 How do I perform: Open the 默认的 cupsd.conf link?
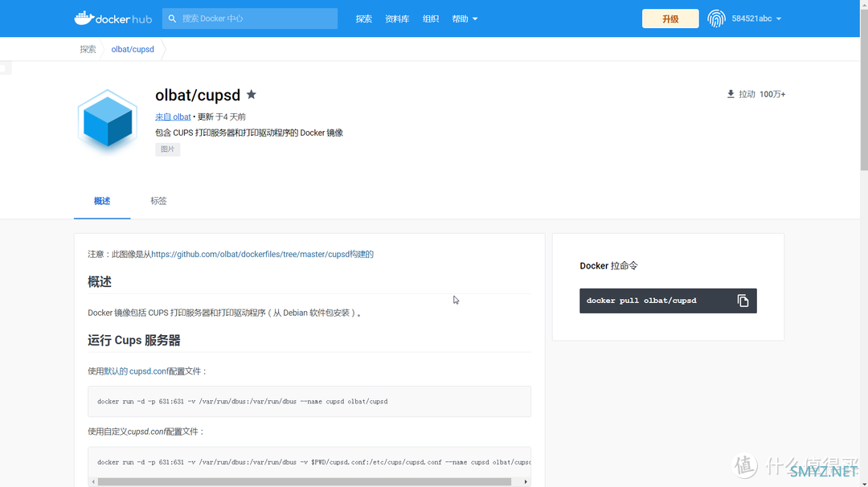point(136,371)
